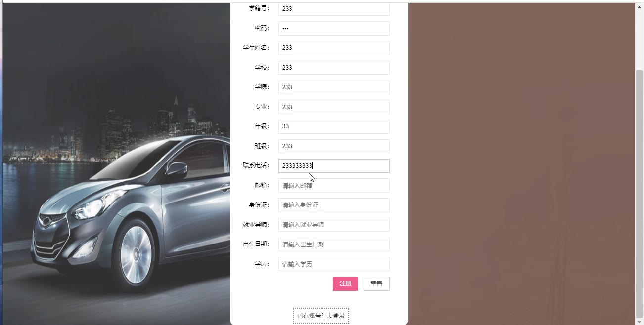Image resolution: width=644 pixels, height=325 pixels.
Task: Click the vertical page scrollbar thumb
Action: coord(639,194)
